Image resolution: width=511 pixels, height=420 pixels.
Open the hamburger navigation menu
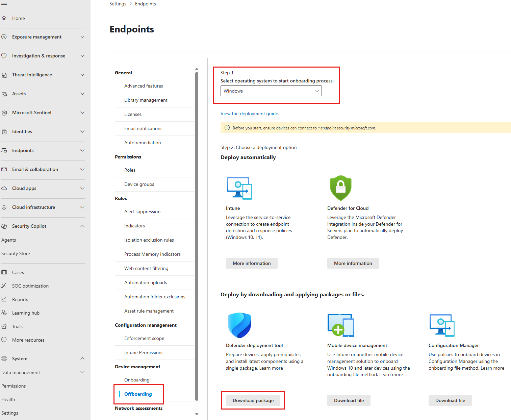tap(4, 4)
